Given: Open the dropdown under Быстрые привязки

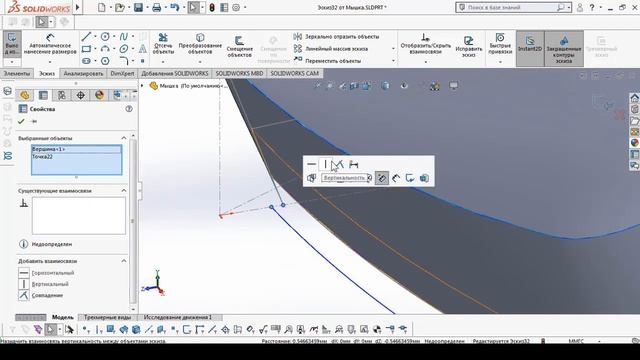Looking at the screenshot, I should tap(500, 62).
